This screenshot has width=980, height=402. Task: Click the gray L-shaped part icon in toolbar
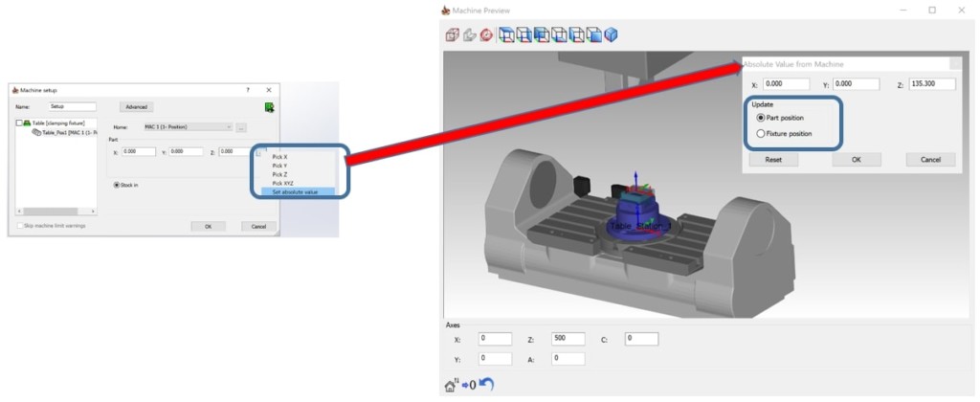[469, 35]
